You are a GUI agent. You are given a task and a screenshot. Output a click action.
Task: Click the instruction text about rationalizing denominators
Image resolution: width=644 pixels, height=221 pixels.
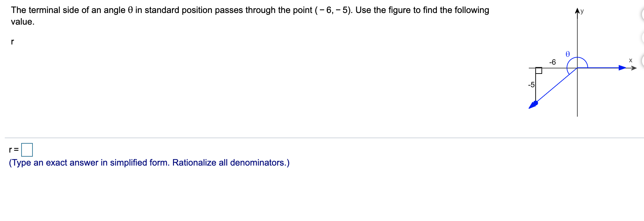(x=149, y=163)
